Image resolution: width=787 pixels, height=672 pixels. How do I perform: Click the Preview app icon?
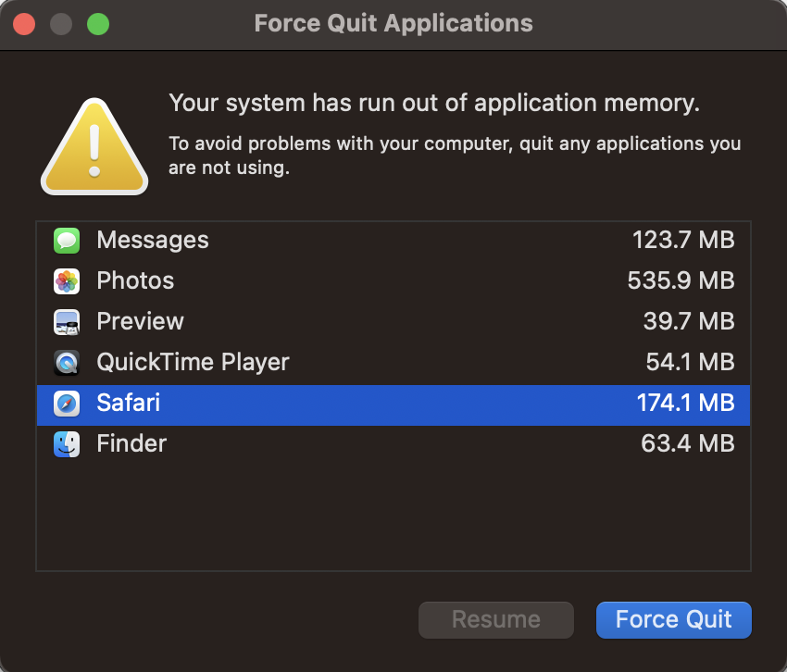(x=67, y=322)
